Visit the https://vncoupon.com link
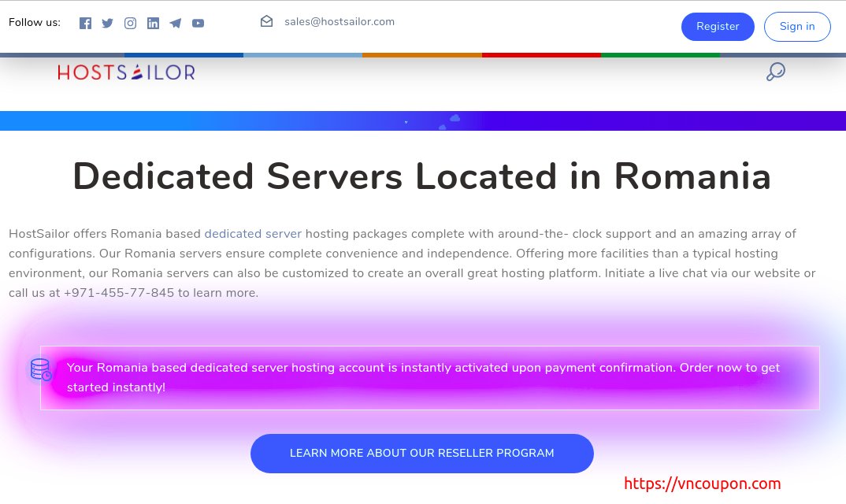 click(702, 484)
